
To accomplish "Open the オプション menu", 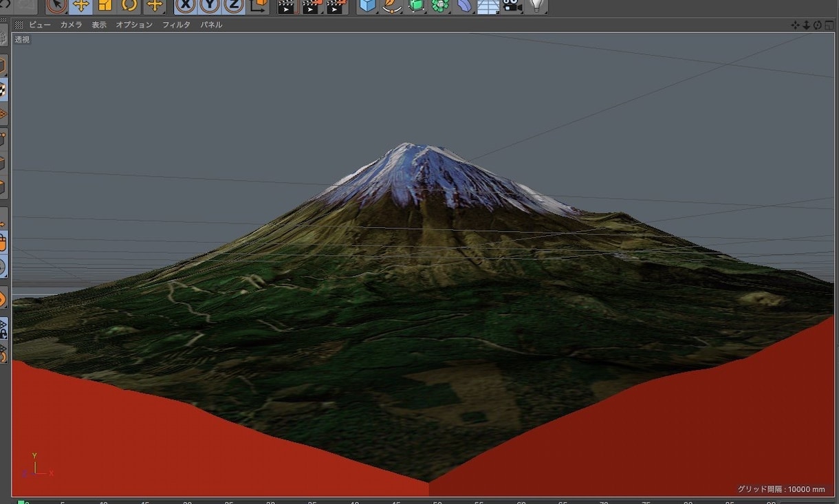I will [134, 25].
